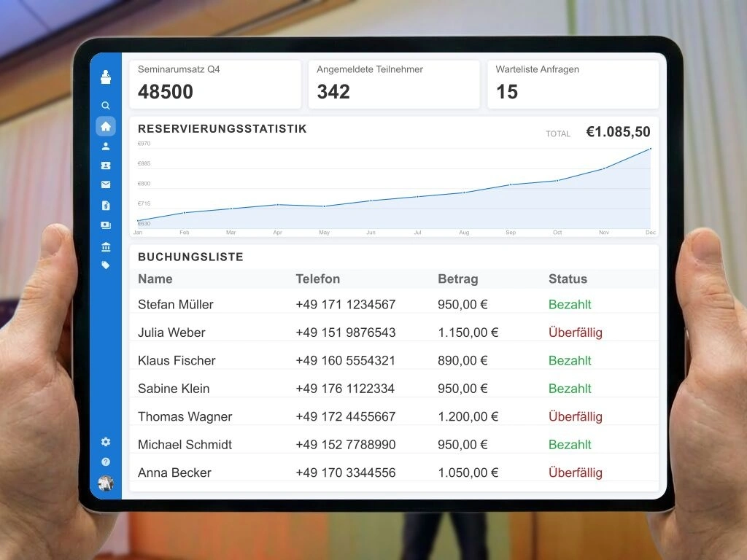Open the invoice document dollar icon
This screenshot has height=560, width=747.
(106, 206)
